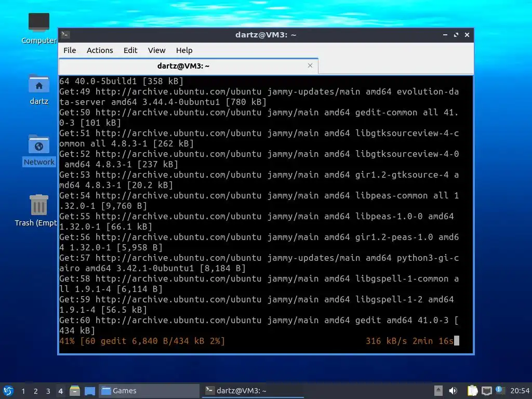Click the 20:54 taskbar clock
This screenshot has width=532, height=399.
[x=520, y=391]
